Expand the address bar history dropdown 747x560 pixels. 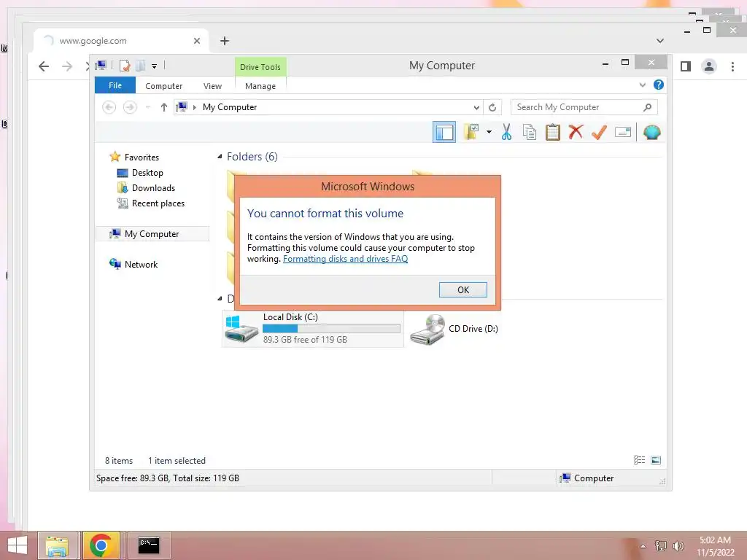tap(476, 108)
